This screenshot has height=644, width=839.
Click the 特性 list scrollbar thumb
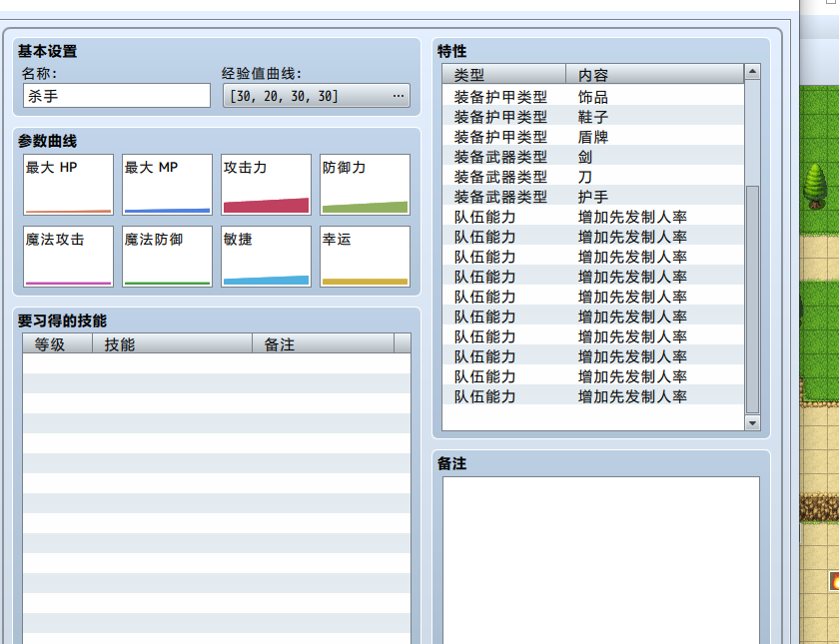[752, 300]
